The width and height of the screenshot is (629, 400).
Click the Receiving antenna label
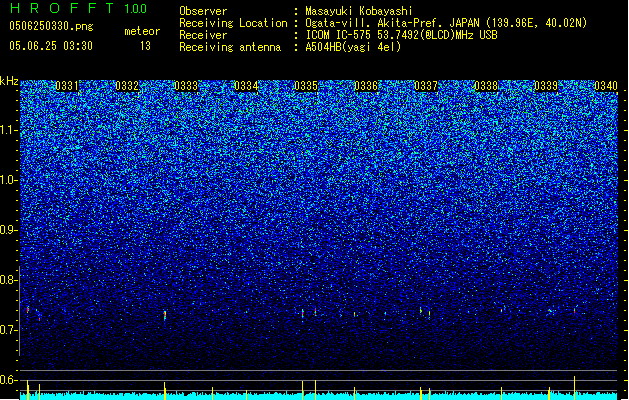[230, 47]
